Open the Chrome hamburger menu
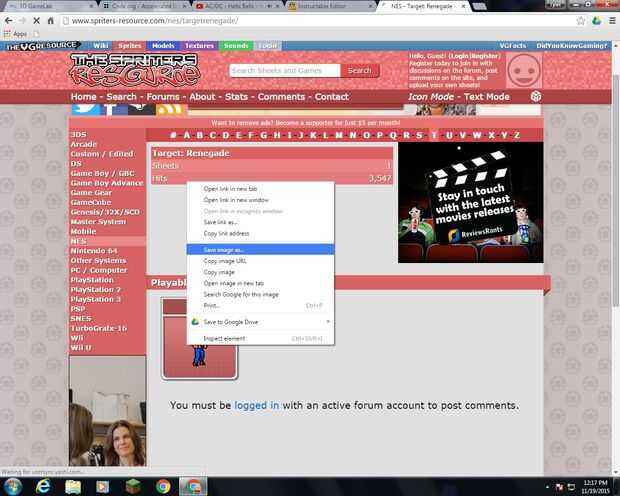 click(x=612, y=21)
